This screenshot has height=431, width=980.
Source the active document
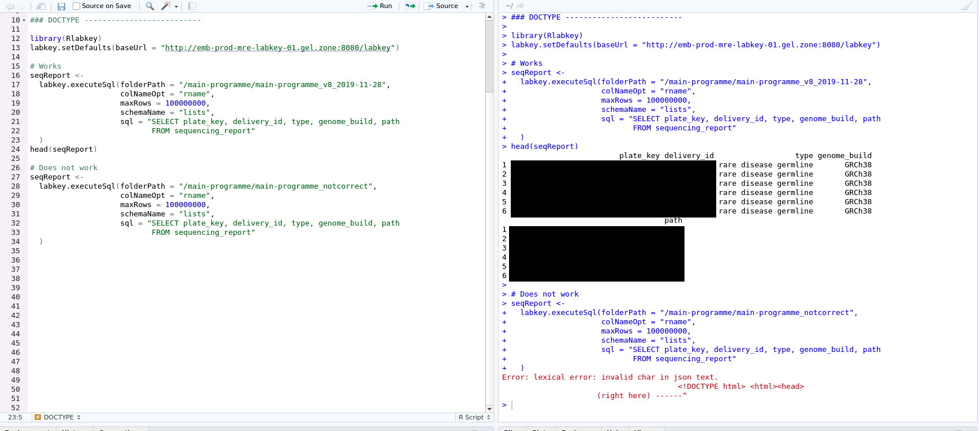point(442,6)
